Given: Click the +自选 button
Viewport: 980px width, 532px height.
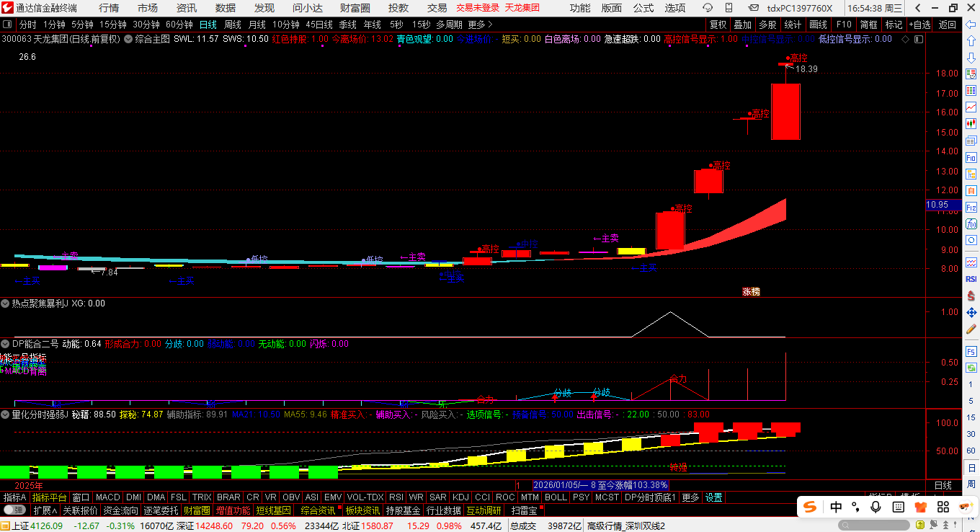Looking at the screenshot, I should coord(919,25).
